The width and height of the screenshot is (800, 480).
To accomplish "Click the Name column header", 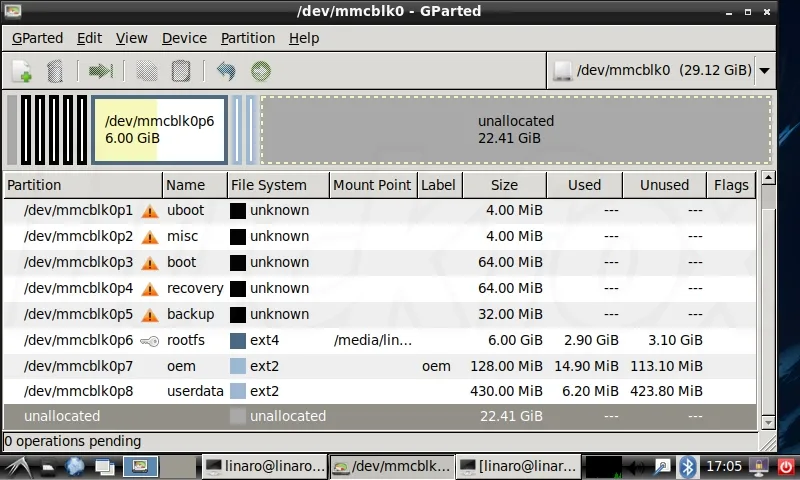I will (x=195, y=185).
